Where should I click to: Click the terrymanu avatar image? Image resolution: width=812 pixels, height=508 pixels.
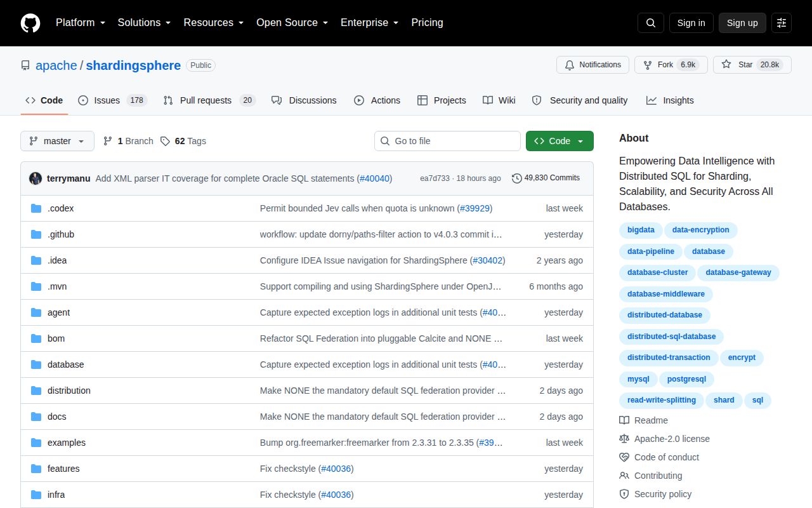[x=36, y=178]
